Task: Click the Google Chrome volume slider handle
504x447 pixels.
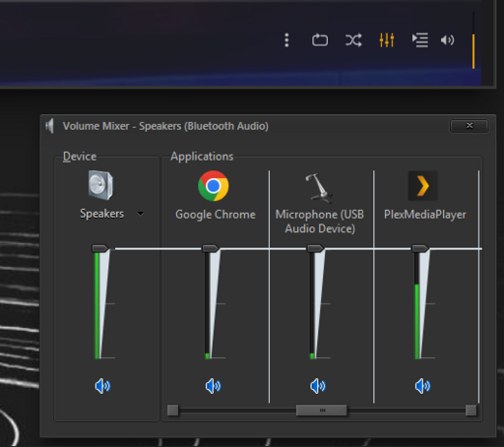Action: tap(211, 248)
